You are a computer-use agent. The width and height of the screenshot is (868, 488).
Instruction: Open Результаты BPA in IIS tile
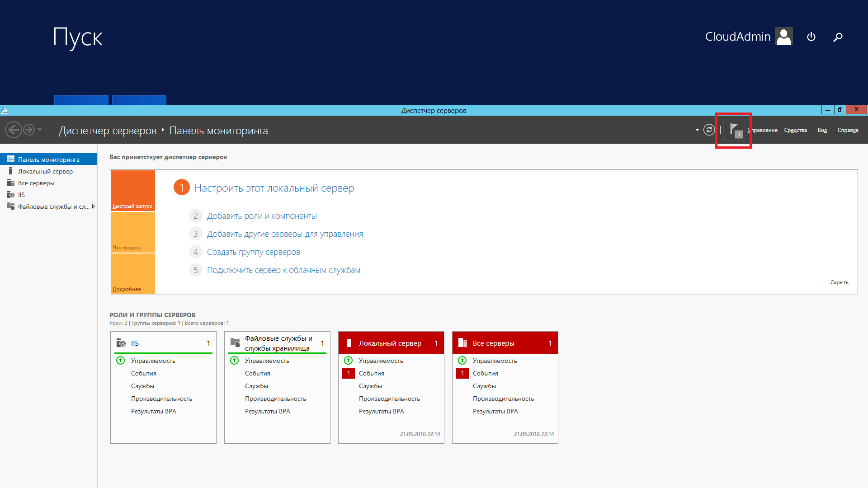click(x=154, y=411)
